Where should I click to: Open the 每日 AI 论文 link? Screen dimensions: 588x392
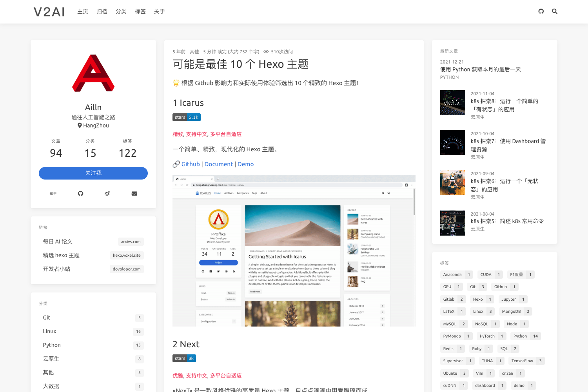tap(93, 241)
